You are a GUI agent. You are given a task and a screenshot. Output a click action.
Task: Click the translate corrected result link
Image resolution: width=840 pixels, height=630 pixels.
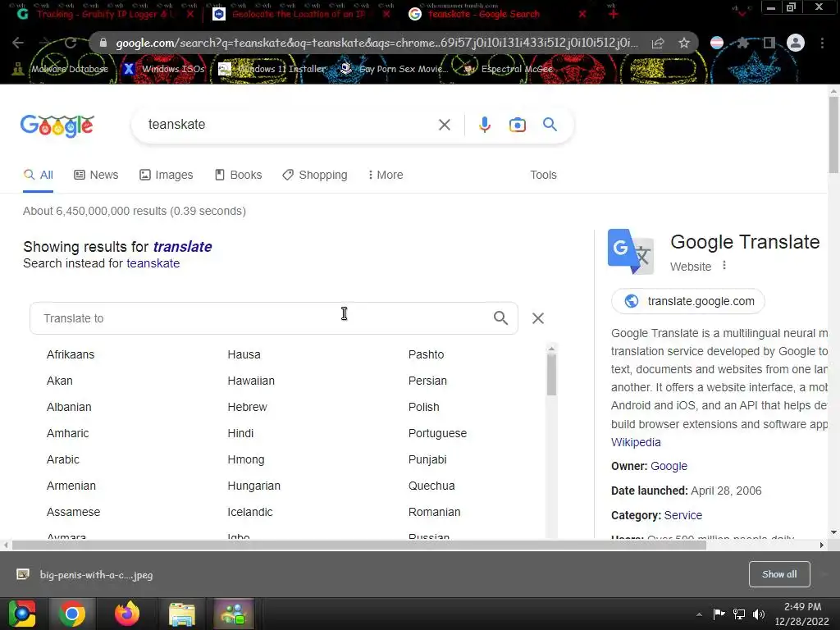coord(182,246)
